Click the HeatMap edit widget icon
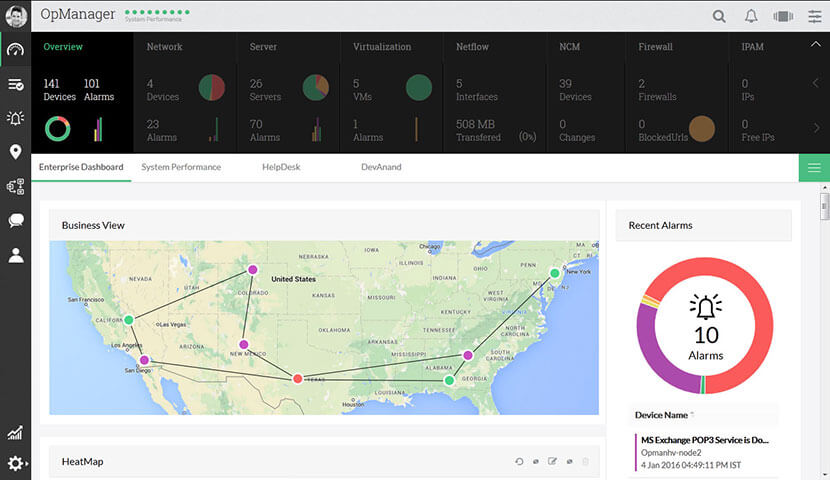The image size is (830, 480). point(552,461)
